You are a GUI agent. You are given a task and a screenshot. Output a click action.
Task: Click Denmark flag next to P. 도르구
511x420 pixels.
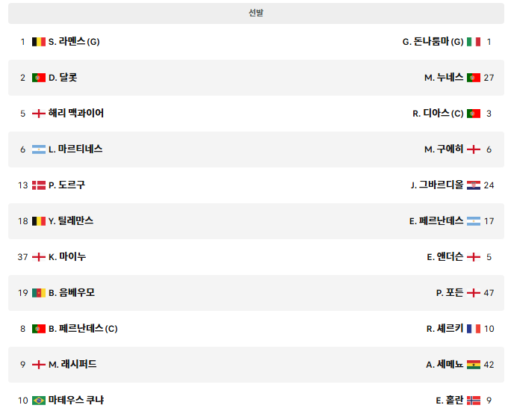coord(39,185)
